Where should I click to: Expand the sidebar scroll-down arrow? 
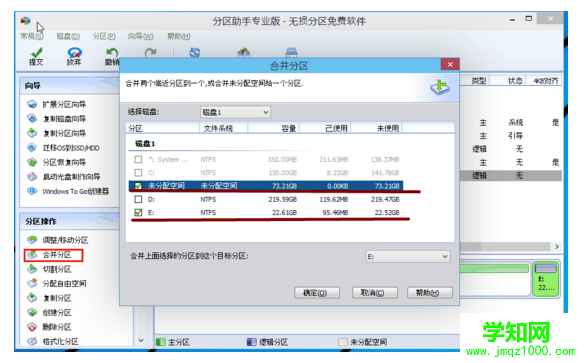(x=141, y=341)
